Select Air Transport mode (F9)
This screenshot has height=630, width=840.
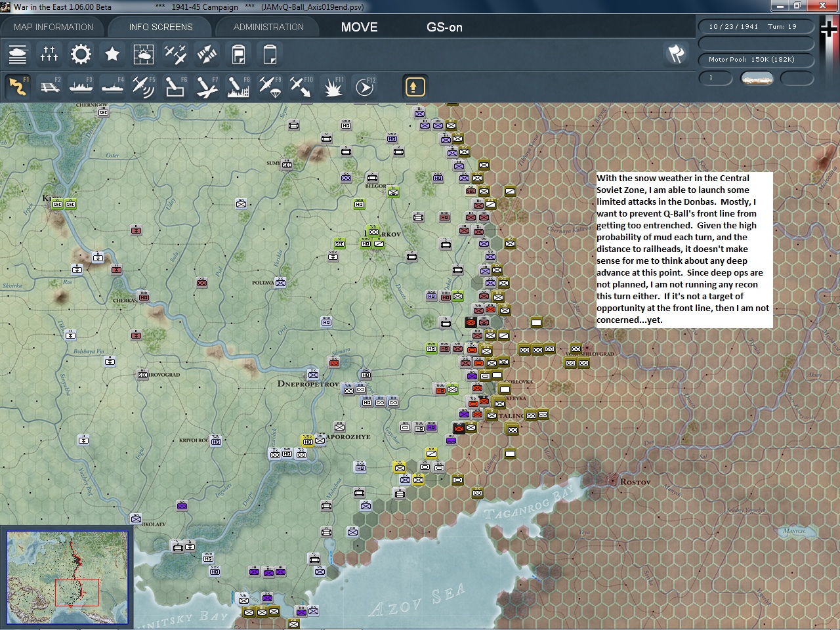(270, 87)
